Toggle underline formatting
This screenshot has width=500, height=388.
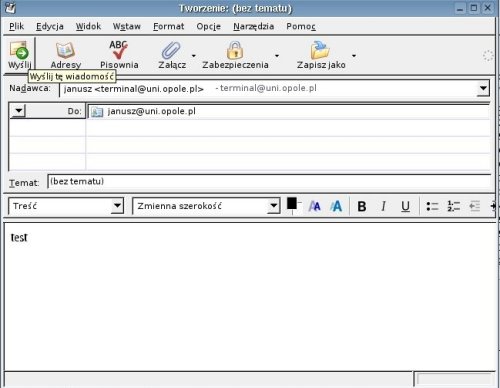point(405,206)
